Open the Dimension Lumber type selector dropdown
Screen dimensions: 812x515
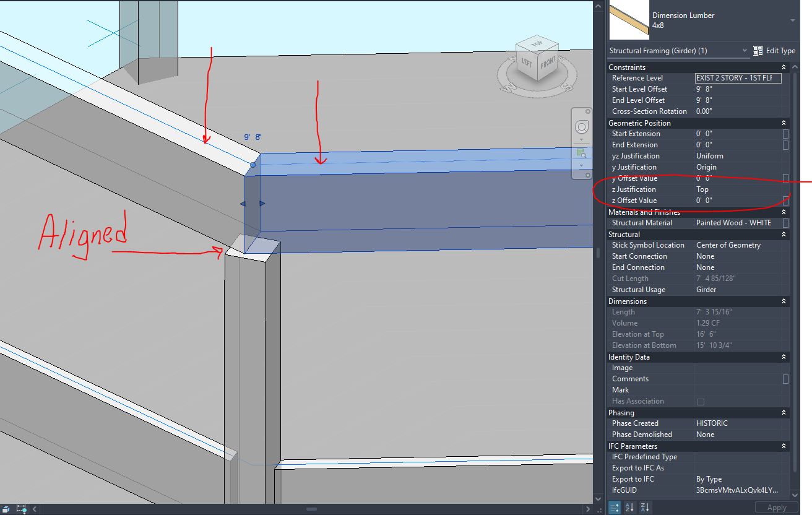pos(792,20)
